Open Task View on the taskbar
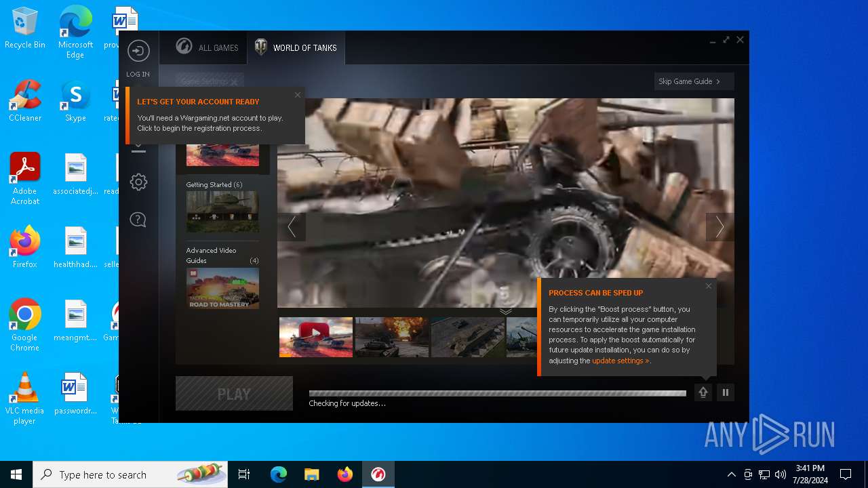 click(x=244, y=474)
